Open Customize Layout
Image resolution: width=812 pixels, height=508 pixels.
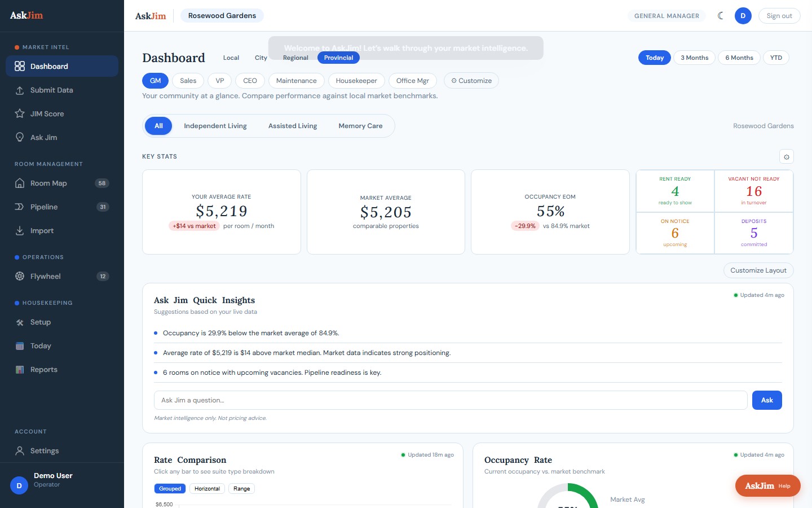tap(758, 270)
